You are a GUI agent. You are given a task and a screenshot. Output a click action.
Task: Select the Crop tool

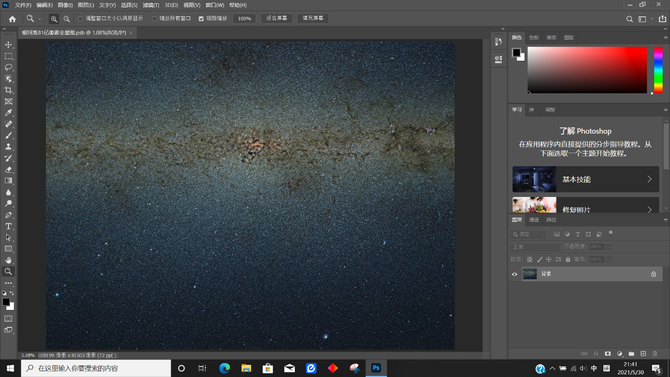8,90
